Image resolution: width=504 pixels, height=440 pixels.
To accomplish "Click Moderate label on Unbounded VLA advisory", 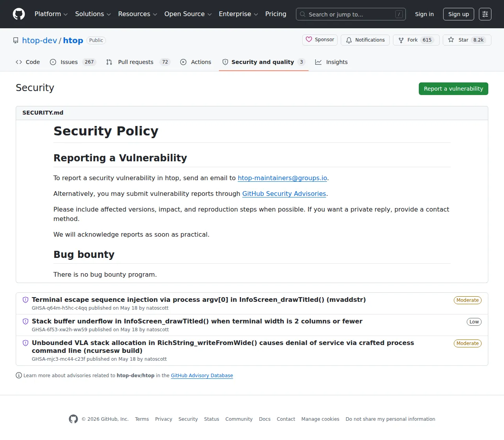I will [467, 343].
